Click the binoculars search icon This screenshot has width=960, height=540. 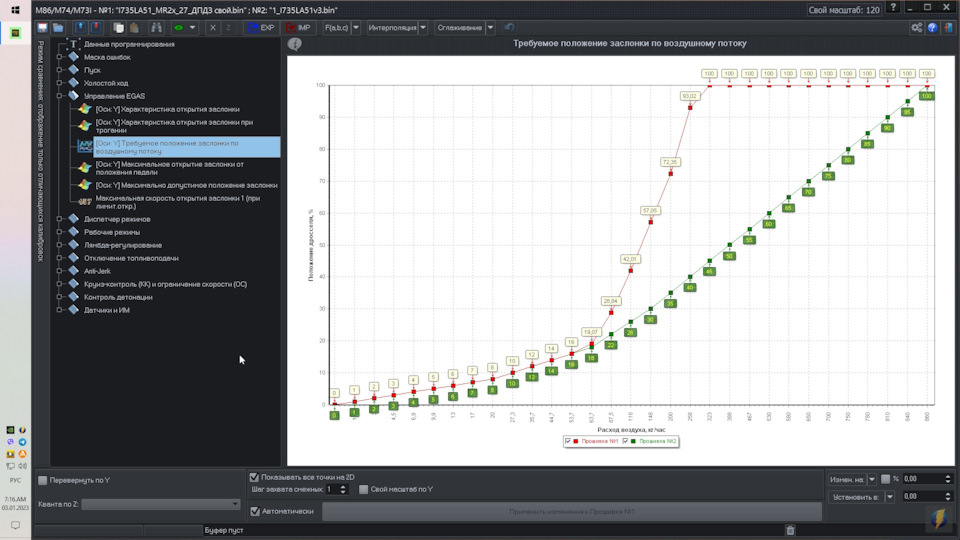(156, 28)
